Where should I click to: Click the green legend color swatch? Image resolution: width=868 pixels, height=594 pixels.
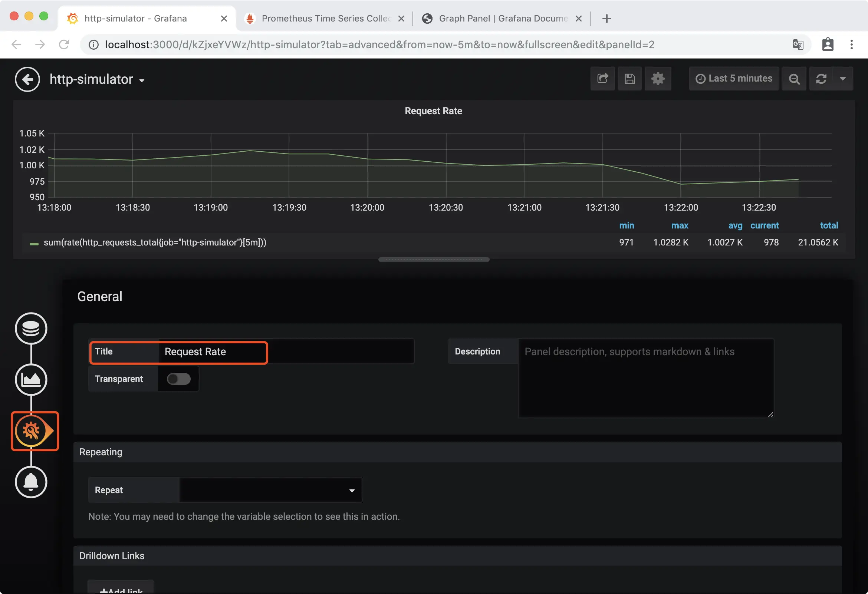pos(34,244)
